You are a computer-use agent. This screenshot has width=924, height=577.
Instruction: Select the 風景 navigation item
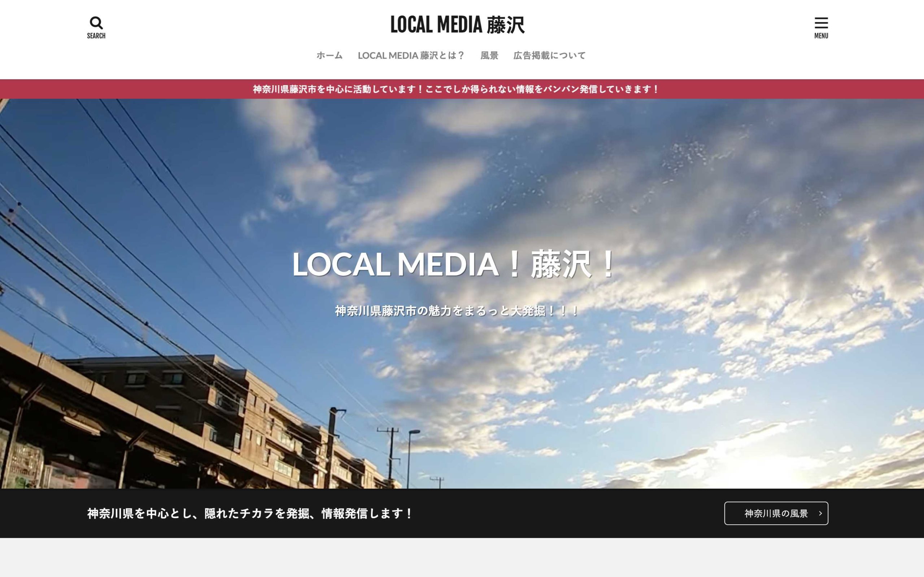(489, 56)
